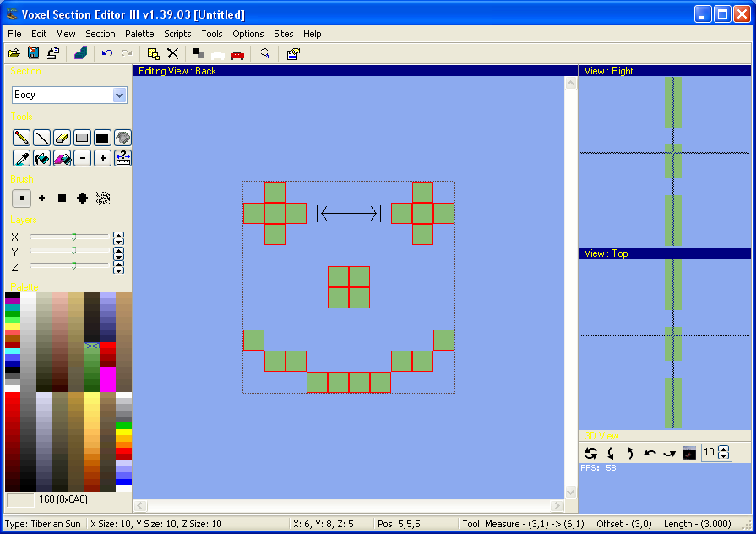
Task: Click the Open file toolbar icon
Action: point(14,53)
